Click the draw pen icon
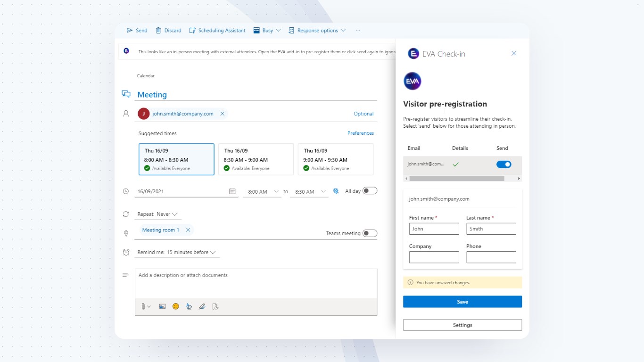Viewport: 644px width, 362px height. [202, 306]
